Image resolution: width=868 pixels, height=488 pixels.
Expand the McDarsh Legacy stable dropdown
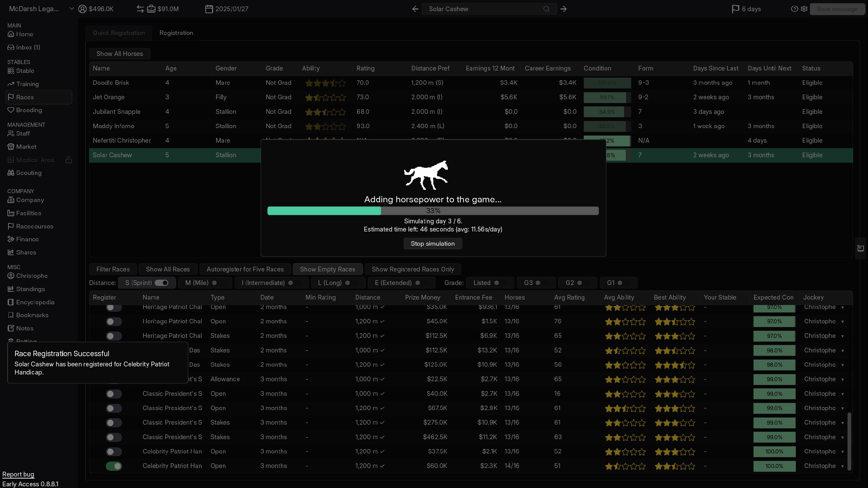71,9
